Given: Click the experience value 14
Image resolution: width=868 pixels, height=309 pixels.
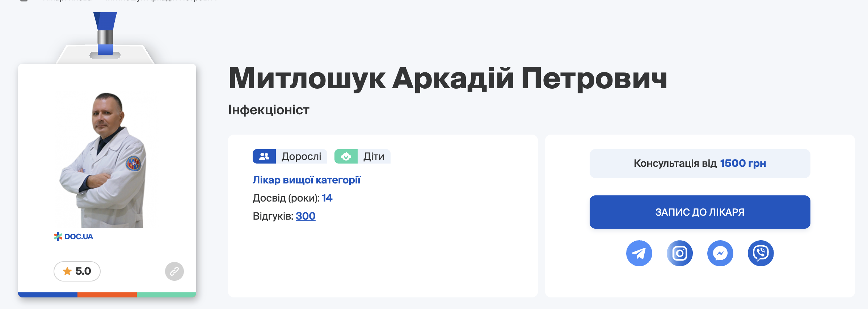Looking at the screenshot, I should pyautogui.click(x=327, y=198).
